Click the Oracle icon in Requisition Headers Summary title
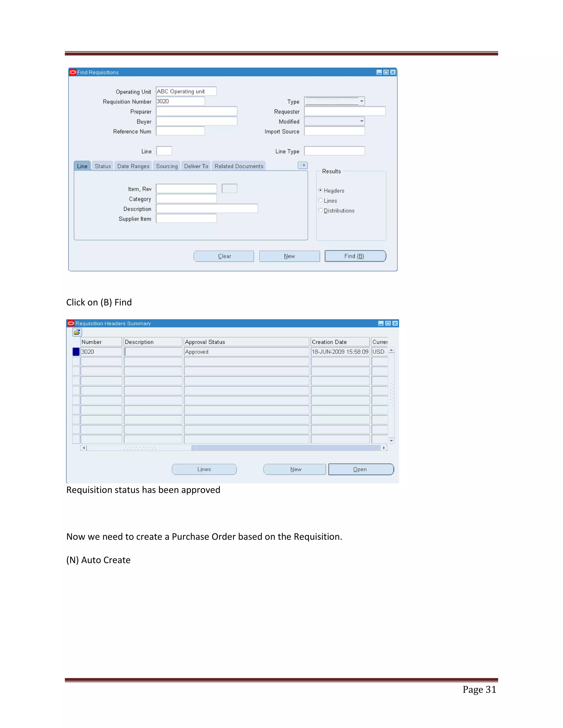This screenshot has height=728, width=563. click(x=71, y=323)
